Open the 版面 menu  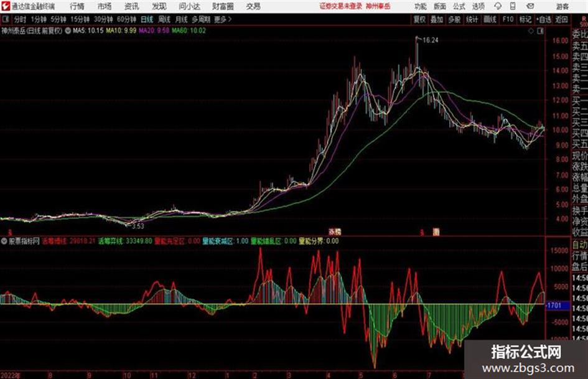point(439,6)
